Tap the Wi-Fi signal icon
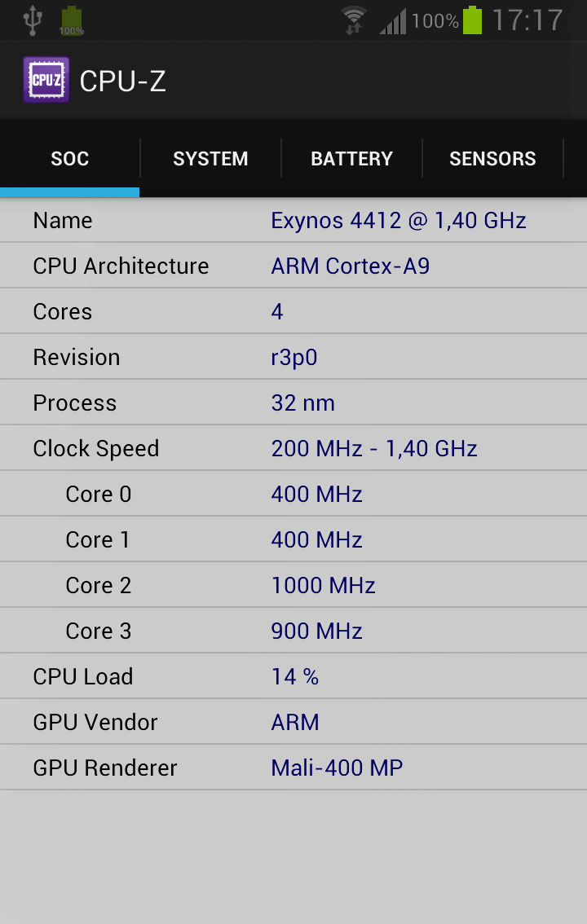The image size is (587, 924). click(353, 20)
